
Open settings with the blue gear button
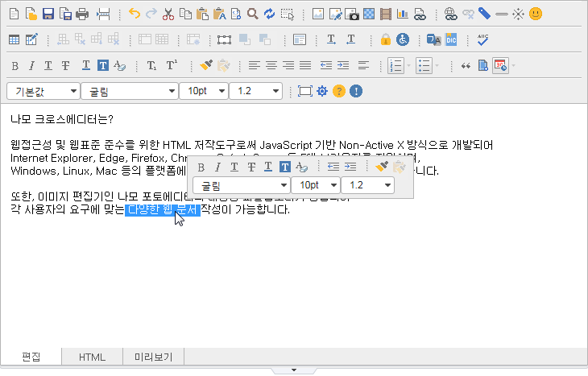tap(322, 91)
